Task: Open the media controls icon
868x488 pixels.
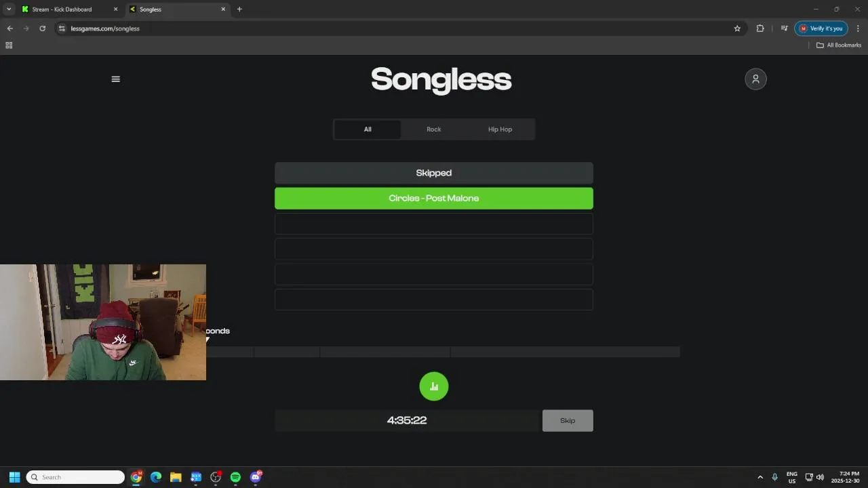Action: click(784, 28)
